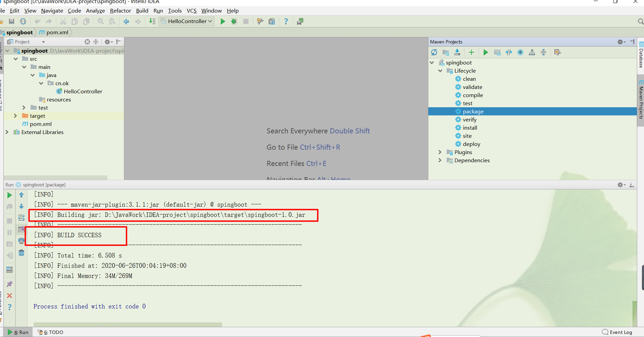Image resolution: width=644 pixels, height=337 pixels.
Task: Pin the Run tab with pin icon
Action: point(10,284)
